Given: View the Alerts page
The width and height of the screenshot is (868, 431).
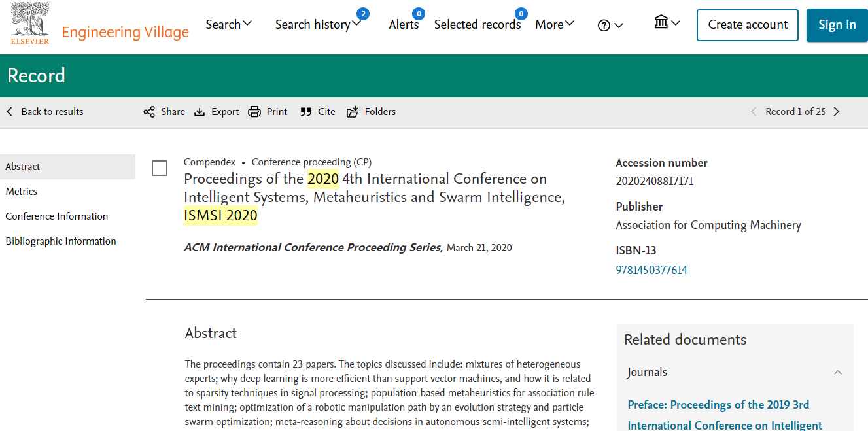Looking at the screenshot, I should coord(404,24).
